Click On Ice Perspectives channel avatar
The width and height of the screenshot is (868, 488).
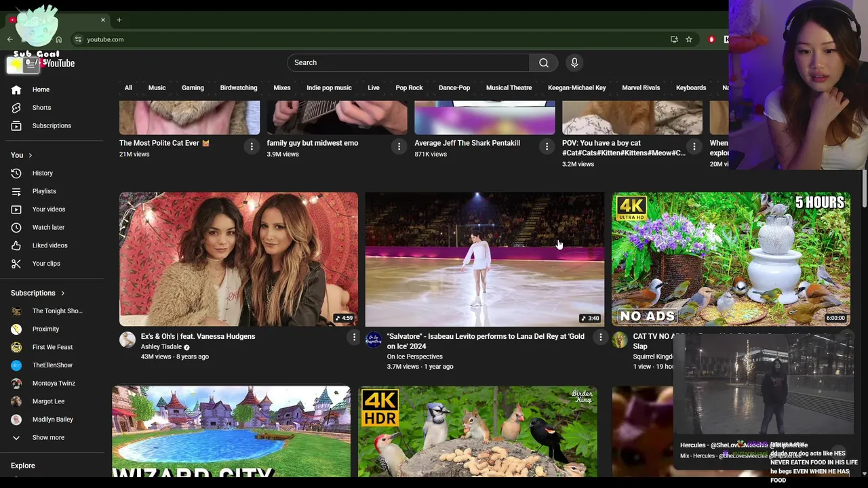pyautogui.click(x=374, y=340)
